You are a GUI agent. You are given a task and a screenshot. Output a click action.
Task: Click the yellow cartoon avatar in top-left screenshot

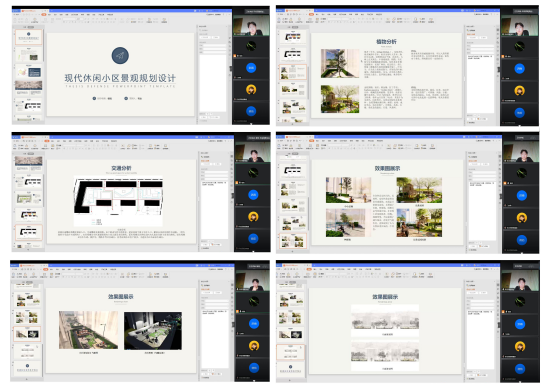click(251, 90)
